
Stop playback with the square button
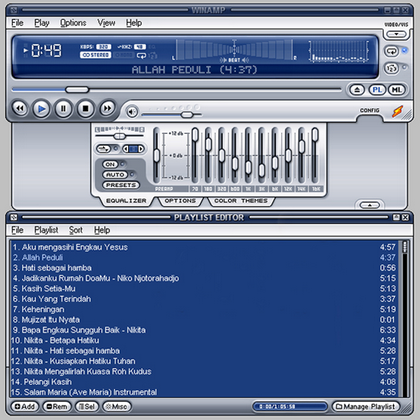pyautogui.click(x=85, y=109)
